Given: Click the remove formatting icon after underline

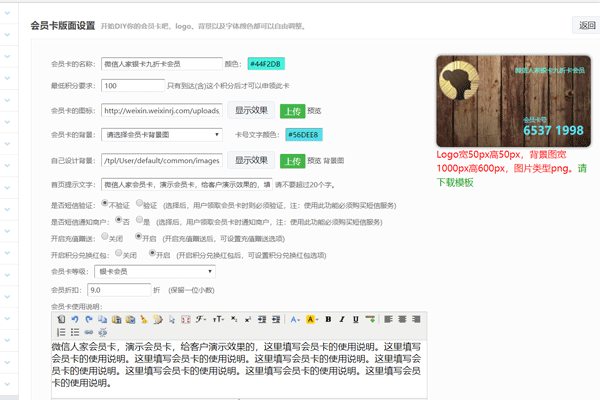Looking at the screenshot, I should click(x=370, y=319).
